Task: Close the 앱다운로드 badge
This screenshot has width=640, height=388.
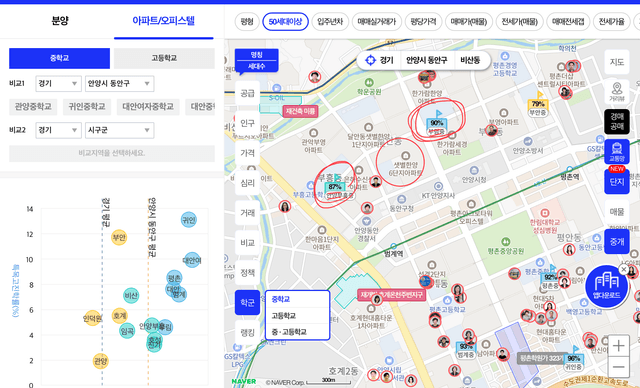Action: (x=624, y=270)
